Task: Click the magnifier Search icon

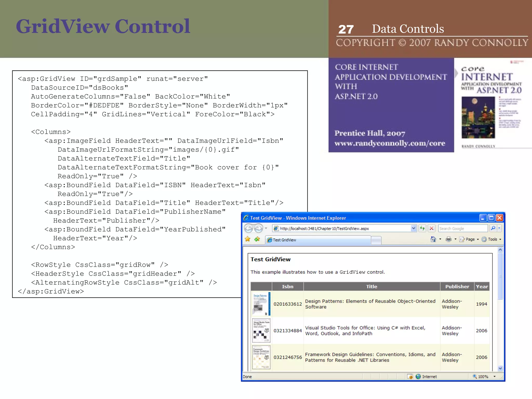Action: [493, 228]
